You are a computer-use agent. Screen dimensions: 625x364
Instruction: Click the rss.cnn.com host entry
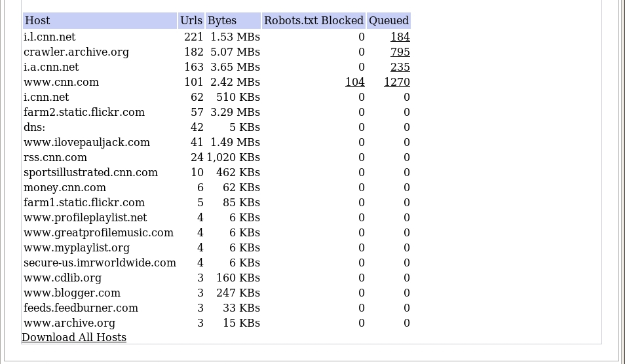tap(55, 157)
